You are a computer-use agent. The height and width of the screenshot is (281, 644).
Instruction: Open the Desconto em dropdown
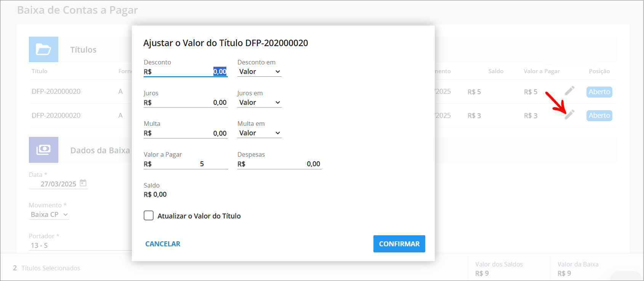click(x=259, y=72)
